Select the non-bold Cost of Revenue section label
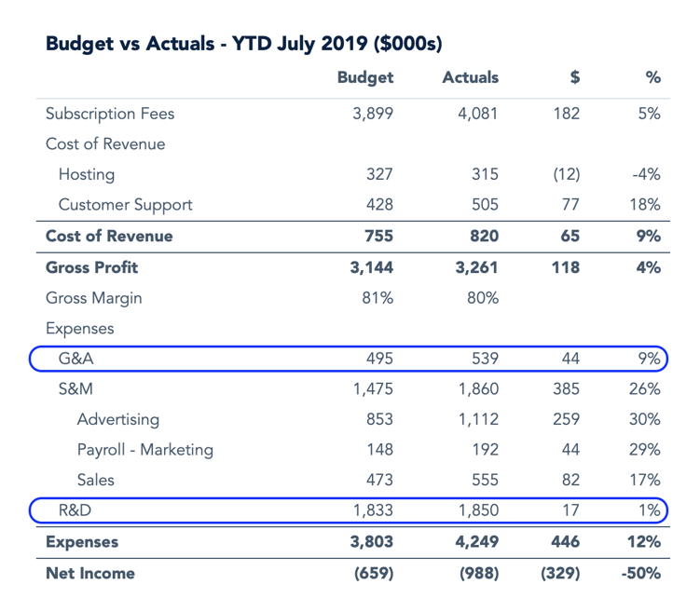700x598 pixels. pos(105,144)
